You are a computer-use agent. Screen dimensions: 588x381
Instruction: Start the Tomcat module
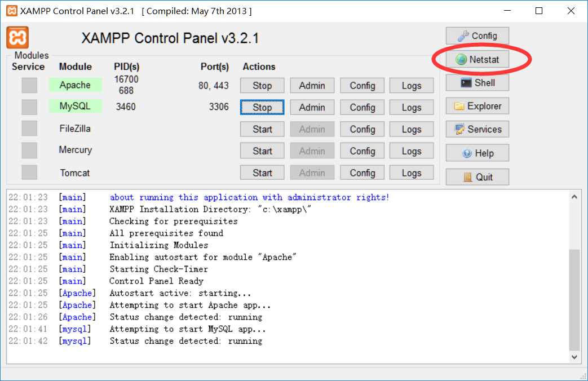pos(262,172)
